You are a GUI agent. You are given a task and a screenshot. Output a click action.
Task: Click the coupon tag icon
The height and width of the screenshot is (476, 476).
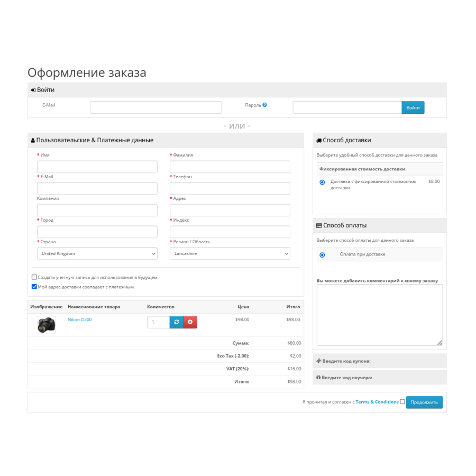(319, 361)
